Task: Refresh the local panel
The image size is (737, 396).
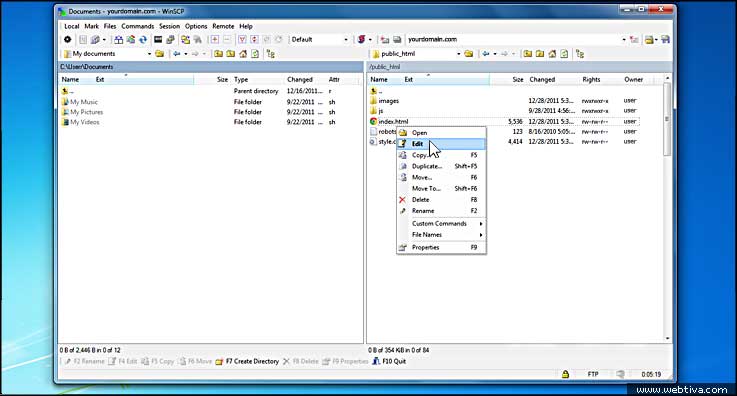Action: pyautogui.click(x=255, y=54)
